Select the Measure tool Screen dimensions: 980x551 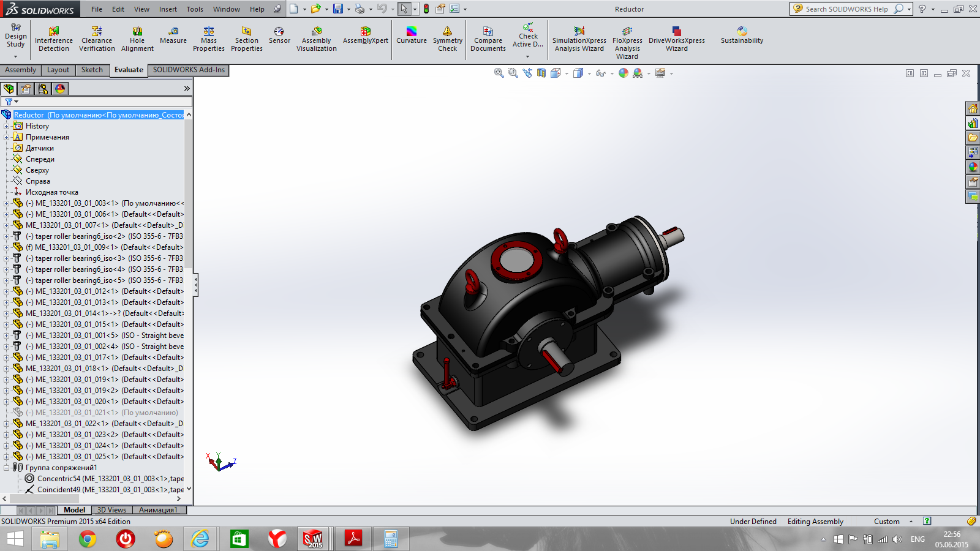point(173,36)
